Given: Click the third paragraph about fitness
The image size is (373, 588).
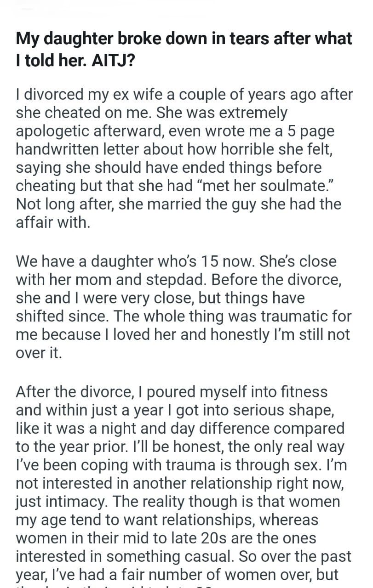Looking at the screenshot, I should (x=184, y=482).
